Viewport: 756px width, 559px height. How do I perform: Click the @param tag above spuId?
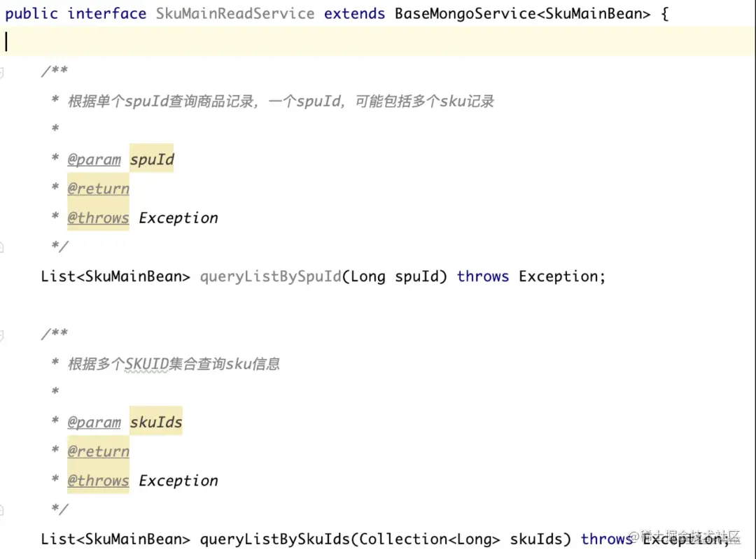[94, 160]
